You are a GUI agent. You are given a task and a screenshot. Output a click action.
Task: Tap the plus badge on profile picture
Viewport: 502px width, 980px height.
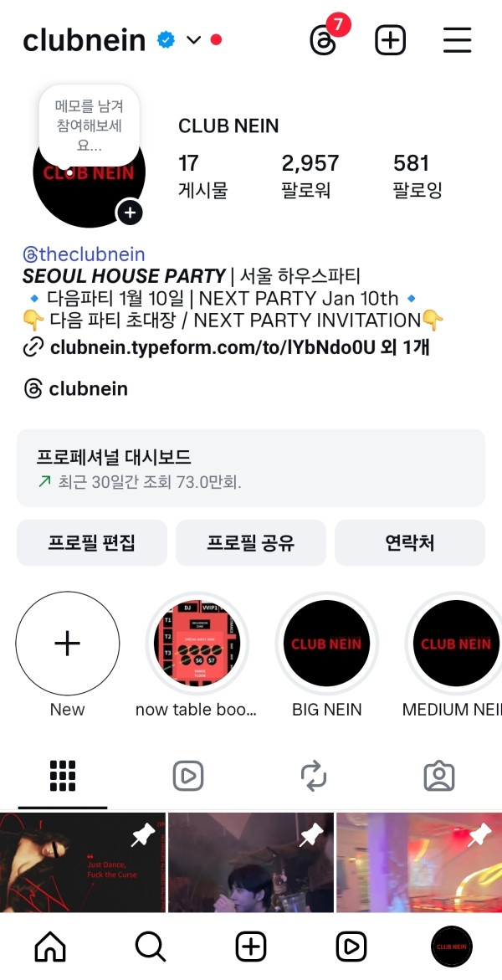129,213
